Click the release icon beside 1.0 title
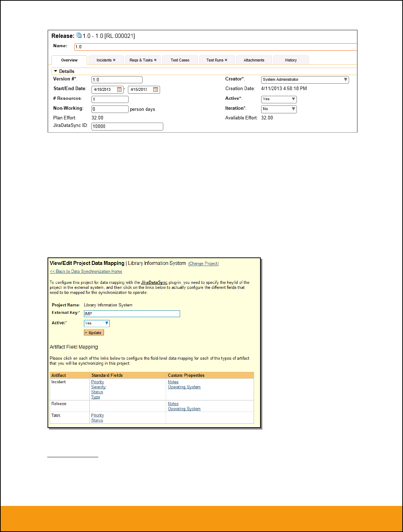 tap(79, 35)
